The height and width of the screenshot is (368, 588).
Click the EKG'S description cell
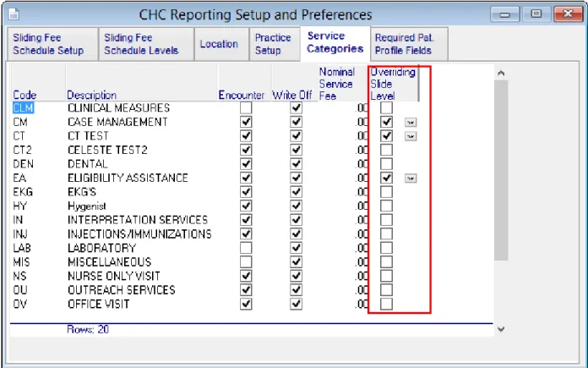[82, 192]
